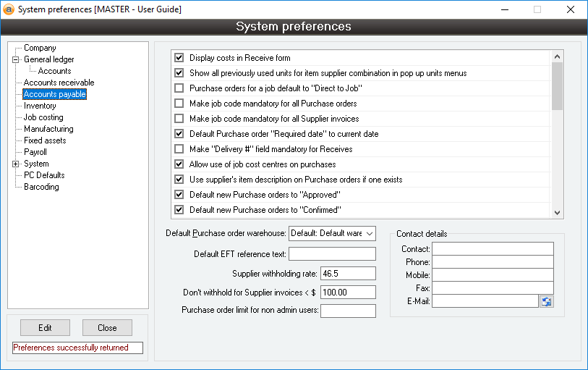Click the refresh icon beside E-Mail field
Image resolution: width=588 pixels, height=370 pixels.
pyautogui.click(x=547, y=301)
